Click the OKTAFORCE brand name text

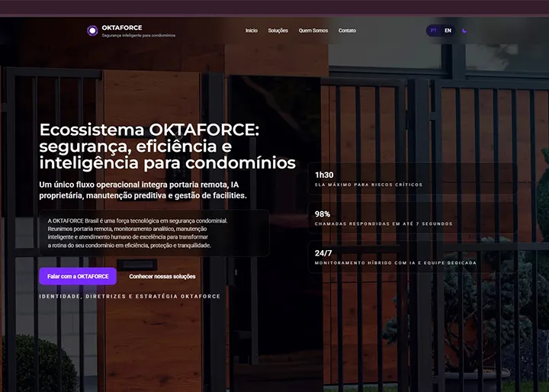tap(122, 27)
